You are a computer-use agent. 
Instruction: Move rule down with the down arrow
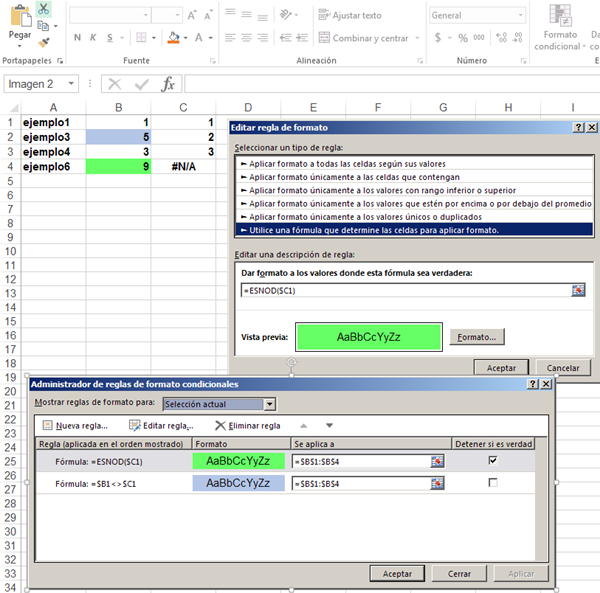tap(329, 426)
